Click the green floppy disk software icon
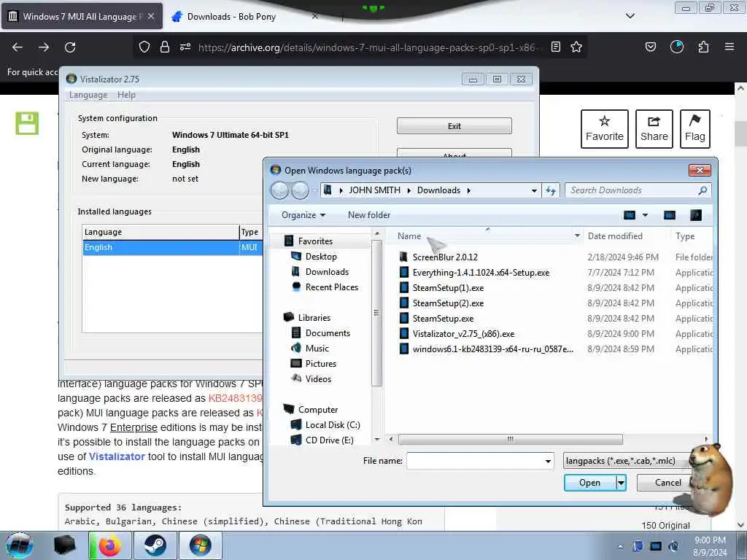 coord(27,123)
